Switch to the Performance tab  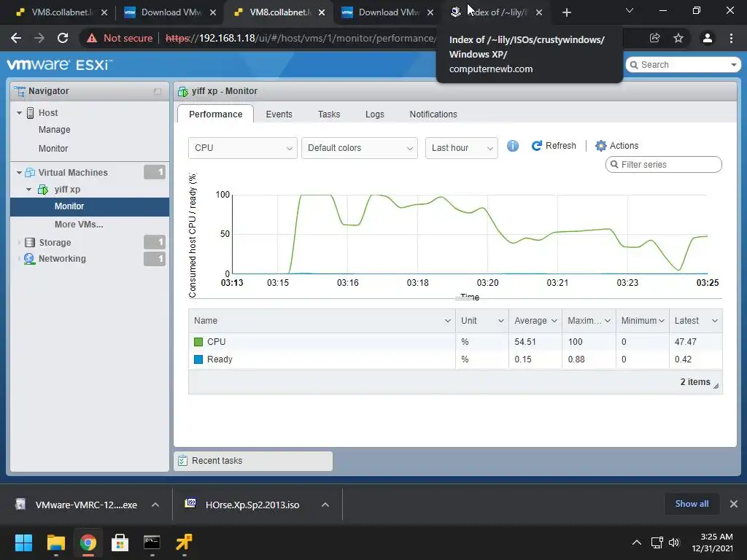tap(215, 114)
